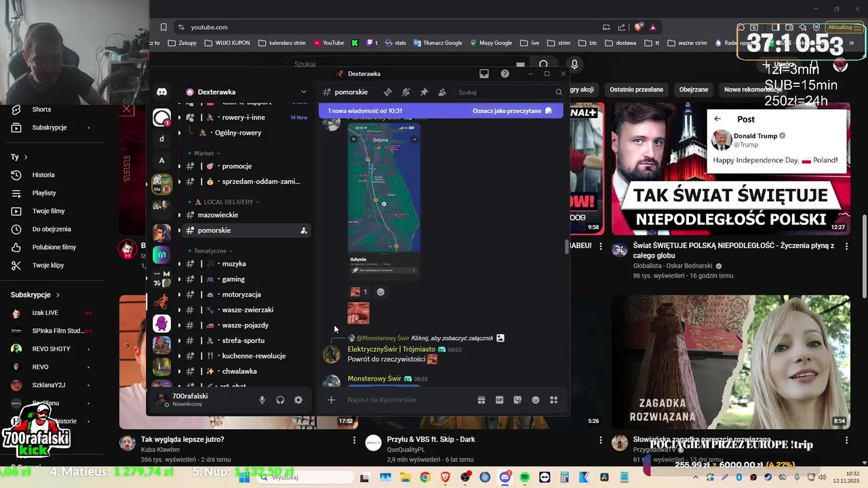Open the kuchenne-rewolucje channel
The height and width of the screenshot is (488, 868).
[x=245, y=356]
